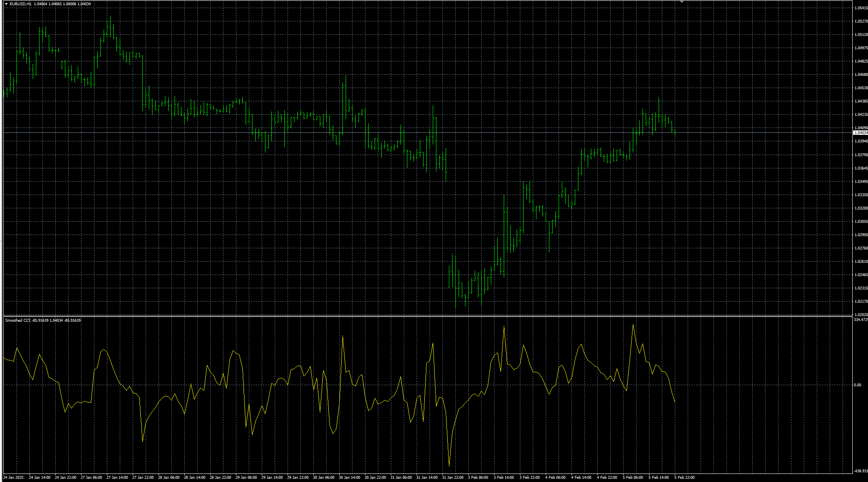Click price scale label 1.02170
Image resolution: width=868 pixels, height=482 pixels.
(x=861, y=302)
